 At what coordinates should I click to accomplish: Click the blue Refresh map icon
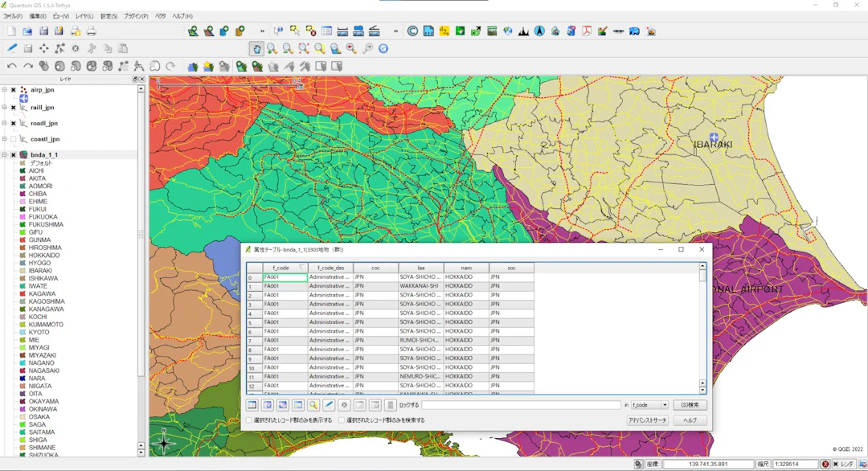(383, 49)
